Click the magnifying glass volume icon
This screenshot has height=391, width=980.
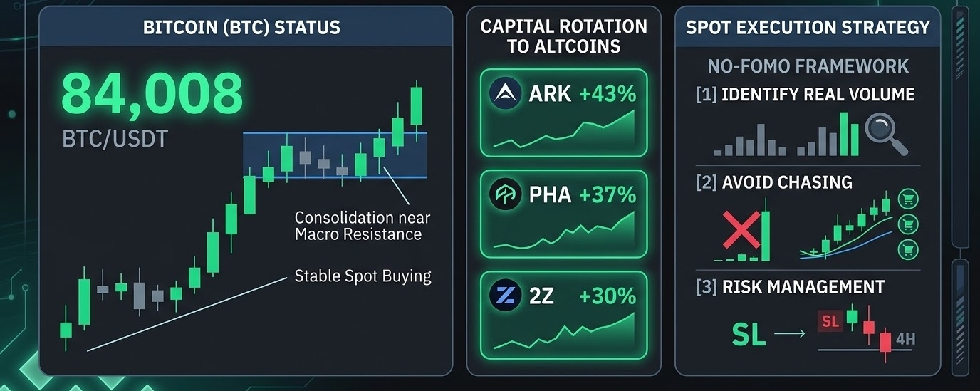pyautogui.click(x=887, y=135)
